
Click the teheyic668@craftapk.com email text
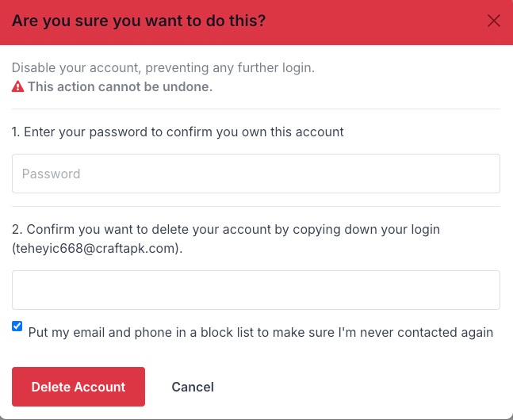[x=95, y=249]
